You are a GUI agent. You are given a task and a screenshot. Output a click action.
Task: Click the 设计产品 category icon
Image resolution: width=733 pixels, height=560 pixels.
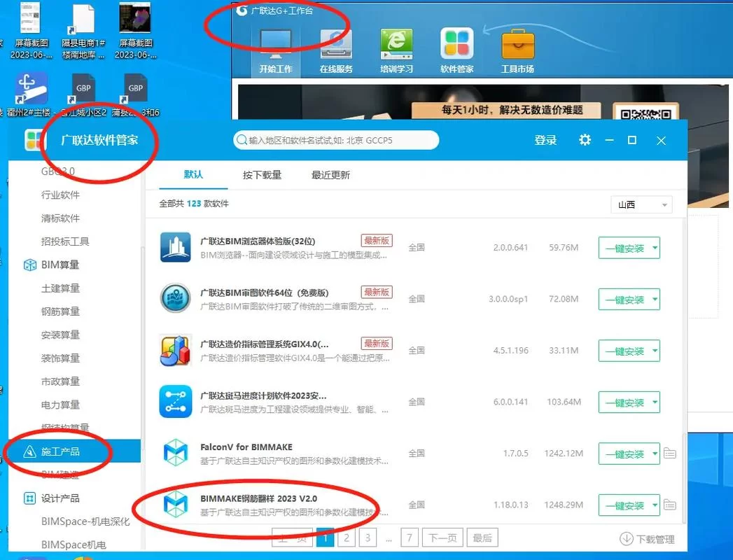pyautogui.click(x=29, y=498)
